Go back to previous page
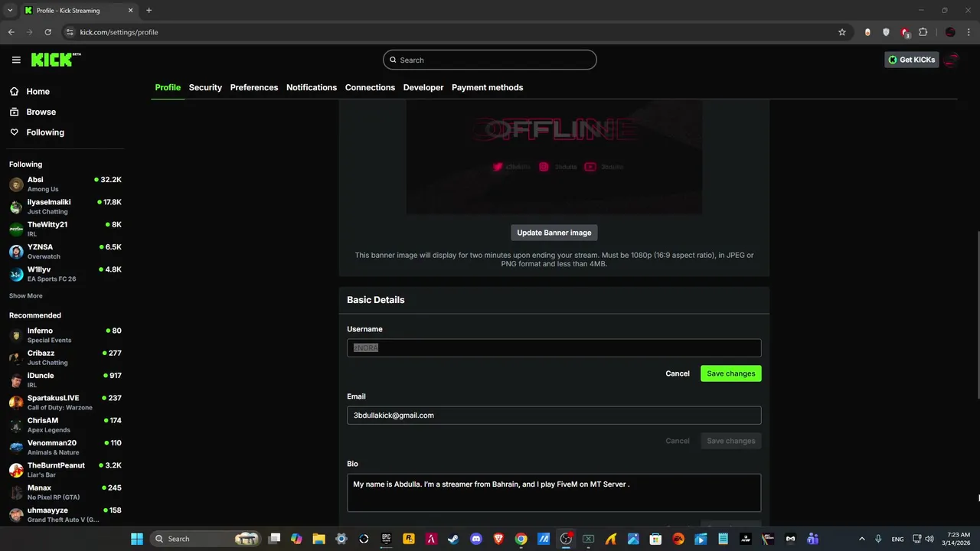The image size is (980, 551). click(11, 32)
